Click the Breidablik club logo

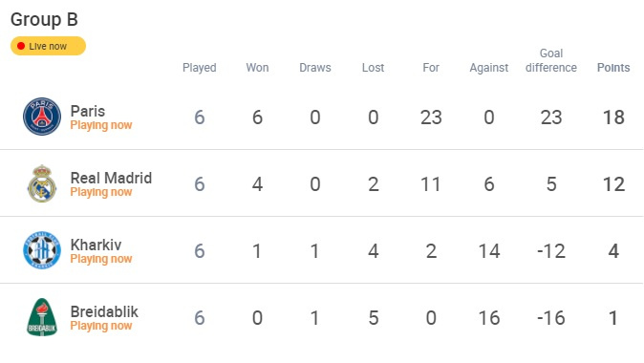click(42, 317)
